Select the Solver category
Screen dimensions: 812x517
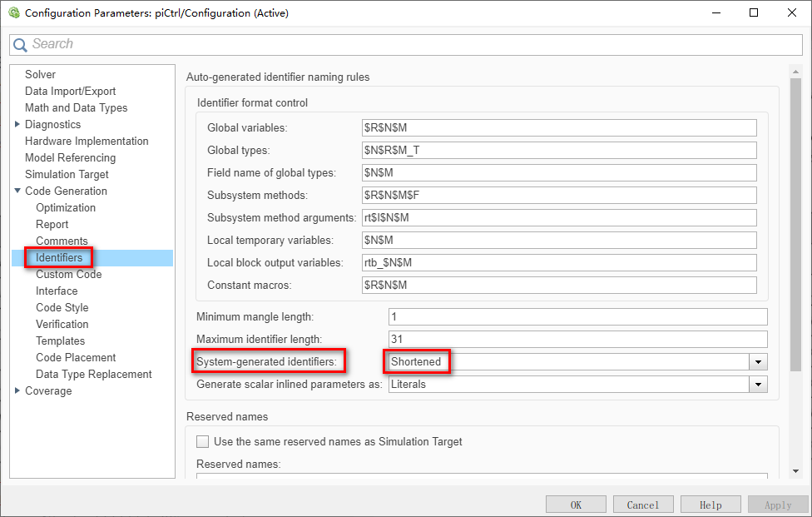(40, 74)
